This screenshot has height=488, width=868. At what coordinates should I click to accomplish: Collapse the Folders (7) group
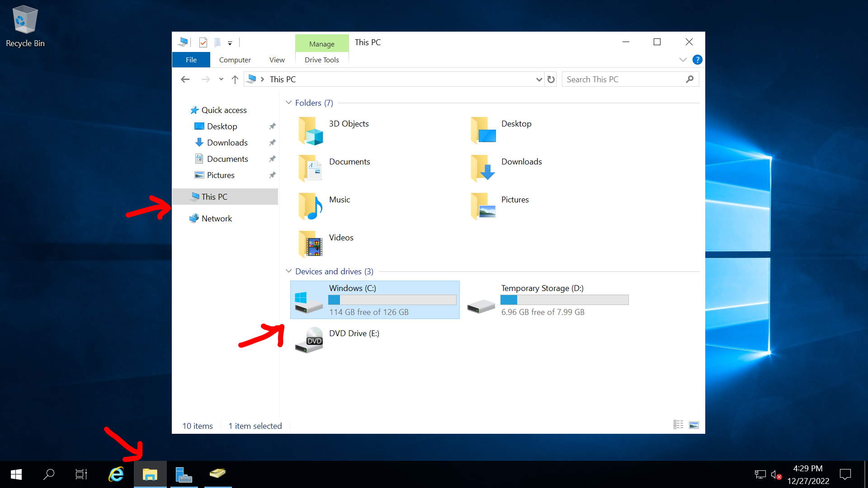[288, 103]
